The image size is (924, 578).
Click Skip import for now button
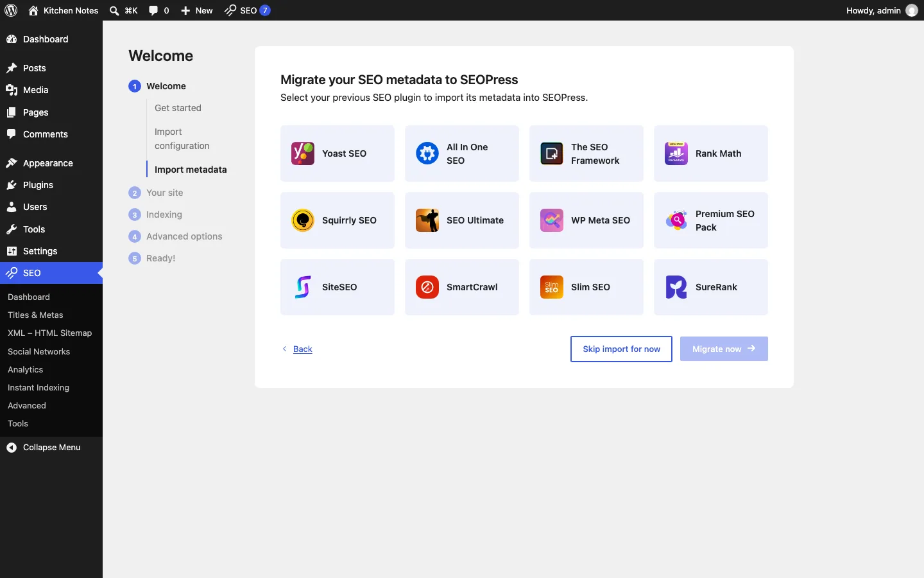[621, 349]
